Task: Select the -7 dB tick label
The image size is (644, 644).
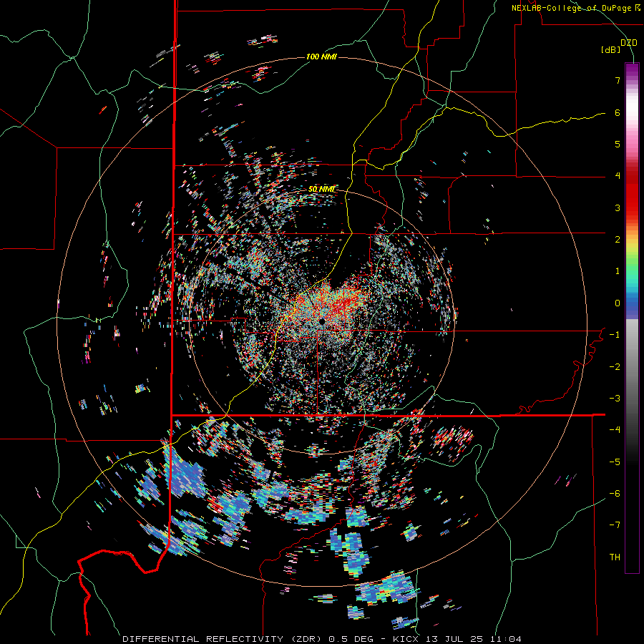Action: [x=615, y=525]
